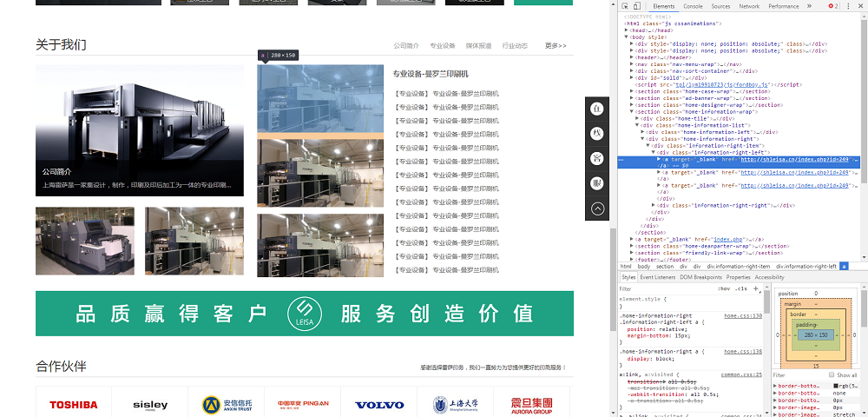Click the VOLVO partner logo

pyautogui.click(x=379, y=405)
